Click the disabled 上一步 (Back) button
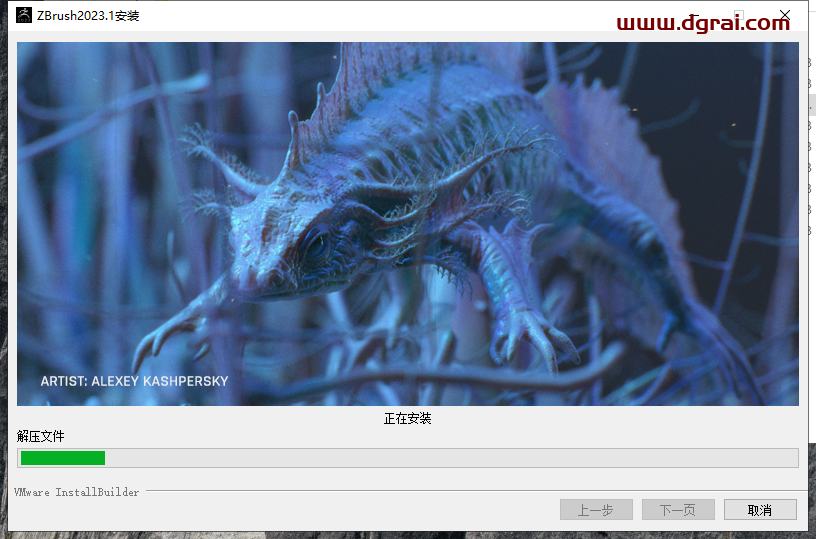Screen dimensions: 816x539 point(596,510)
